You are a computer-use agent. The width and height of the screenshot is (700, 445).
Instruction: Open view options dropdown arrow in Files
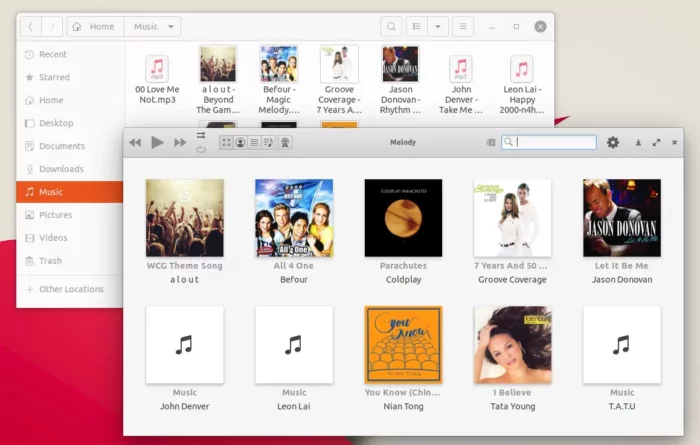tap(438, 26)
